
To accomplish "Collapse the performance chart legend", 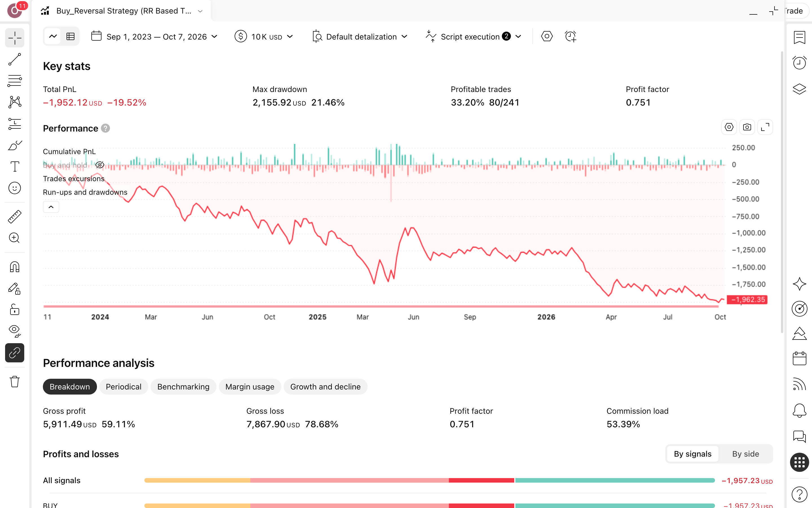I will click(51, 207).
